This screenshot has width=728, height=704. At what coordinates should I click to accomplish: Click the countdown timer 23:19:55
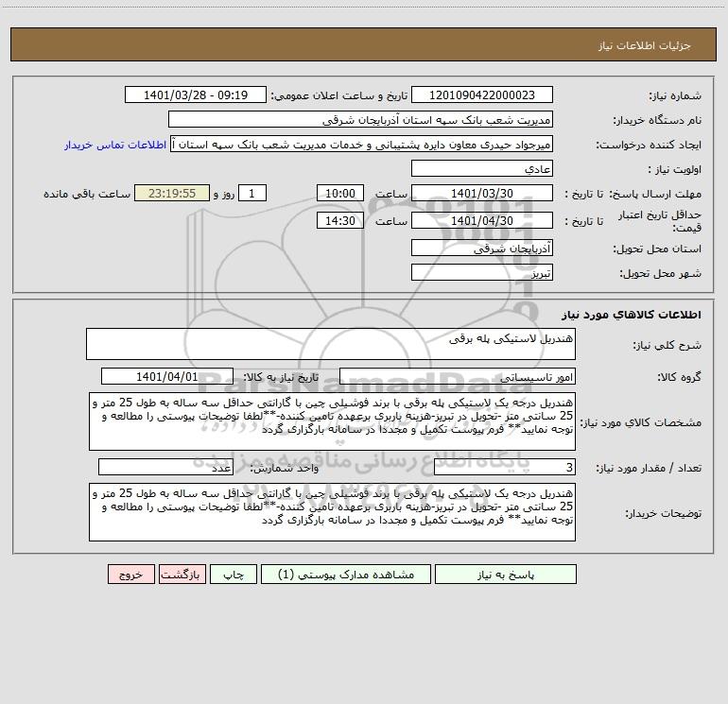point(172,194)
